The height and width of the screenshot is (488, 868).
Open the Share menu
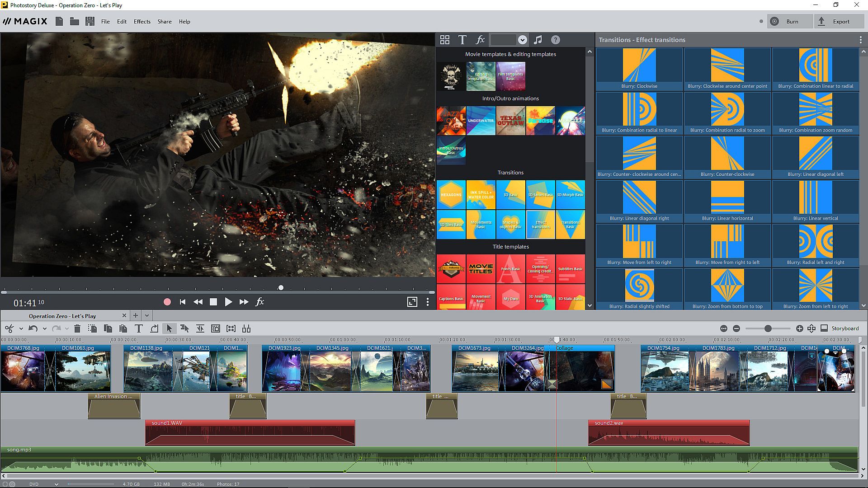[x=164, y=21]
